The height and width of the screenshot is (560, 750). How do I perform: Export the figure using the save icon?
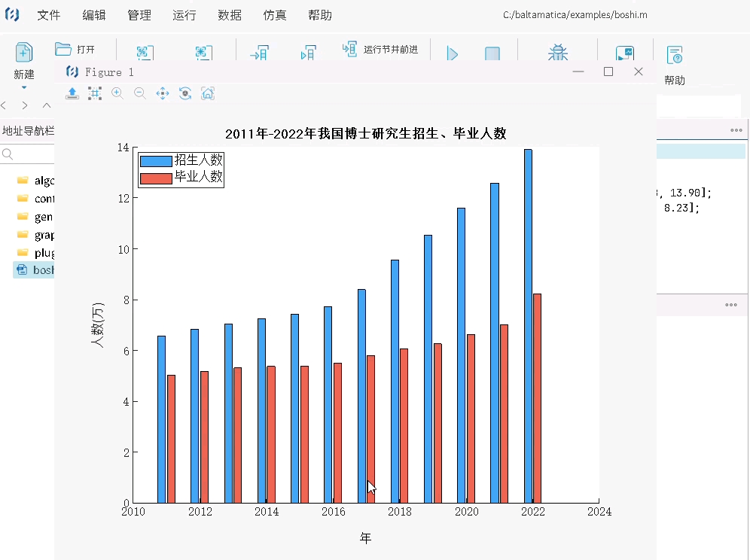click(x=72, y=93)
